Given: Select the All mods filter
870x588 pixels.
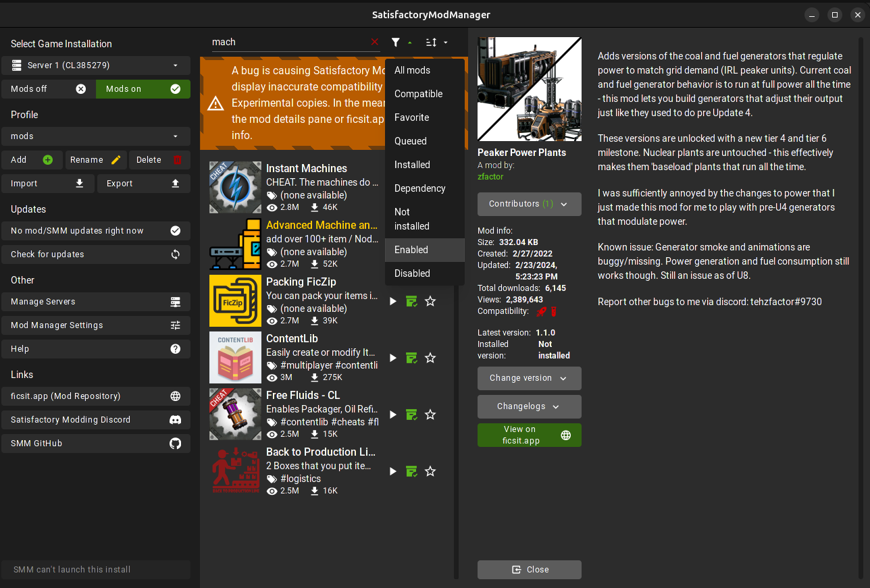Looking at the screenshot, I should tap(425, 70).
